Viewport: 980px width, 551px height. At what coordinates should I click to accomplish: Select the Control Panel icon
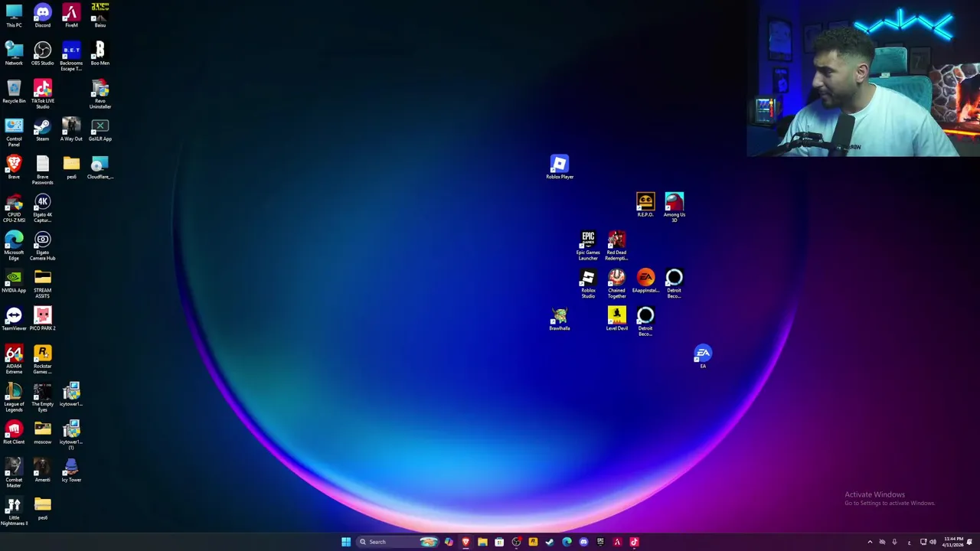(x=14, y=132)
